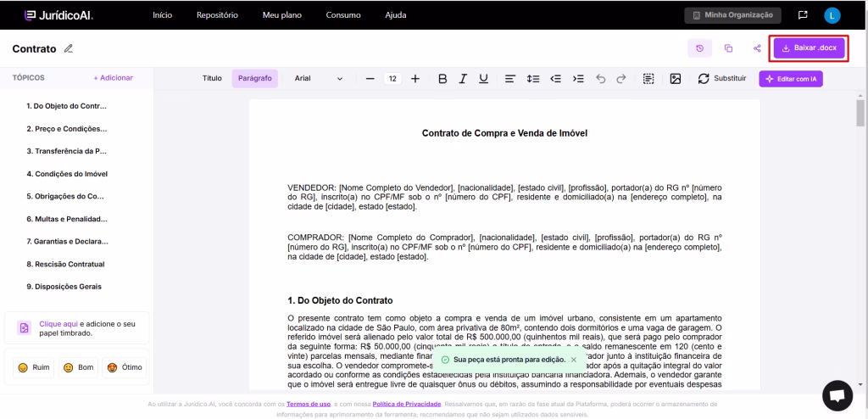Go to topic 7. Garantias e Declara...

pyautogui.click(x=68, y=242)
